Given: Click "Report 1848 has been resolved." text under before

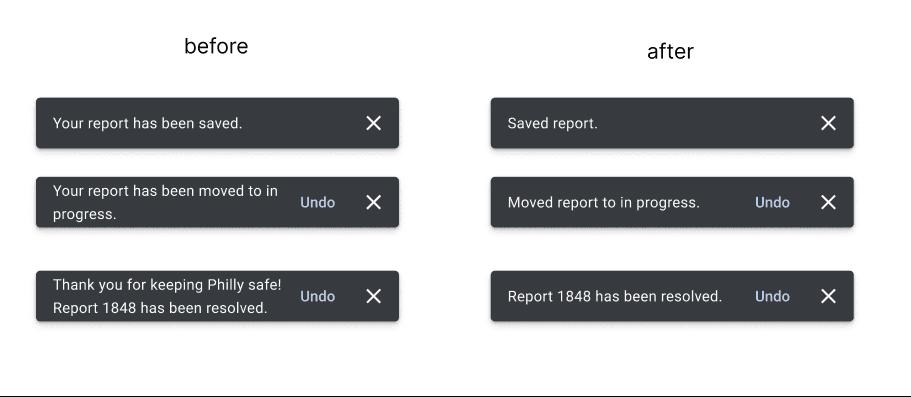Looking at the screenshot, I should pos(160,308).
